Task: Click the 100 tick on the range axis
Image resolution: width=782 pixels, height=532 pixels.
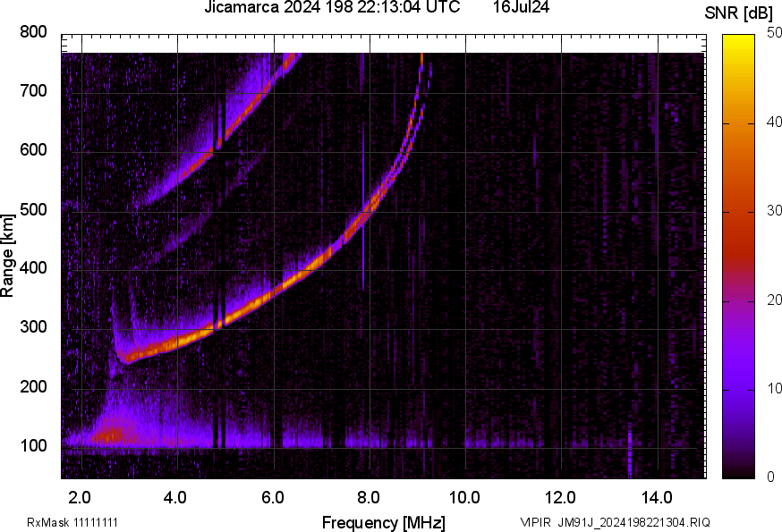Action: click(34, 447)
